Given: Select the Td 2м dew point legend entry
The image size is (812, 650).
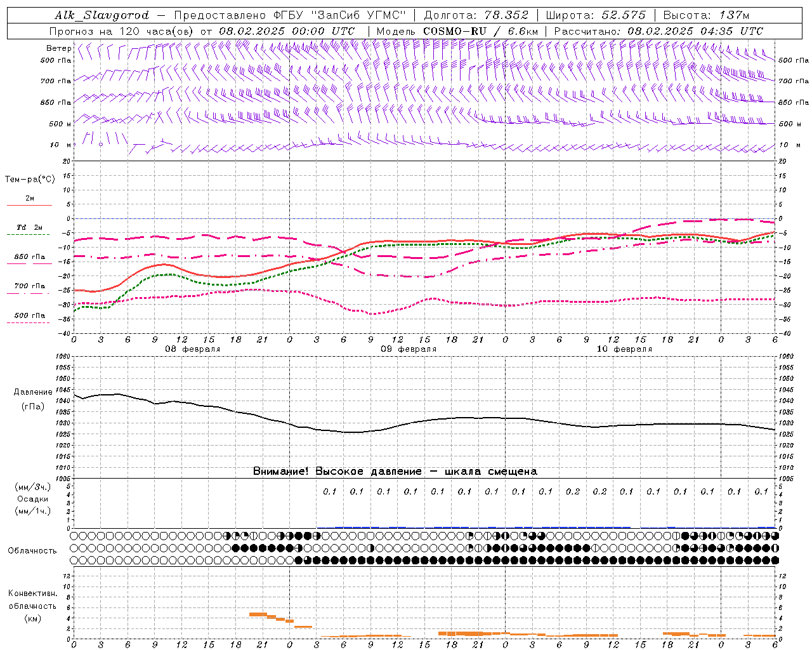Looking at the screenshot, I should pos(30,227).
